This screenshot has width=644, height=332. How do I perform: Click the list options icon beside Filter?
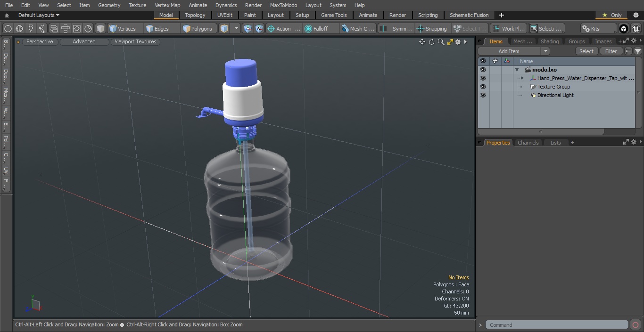click(x=628, y=51)
